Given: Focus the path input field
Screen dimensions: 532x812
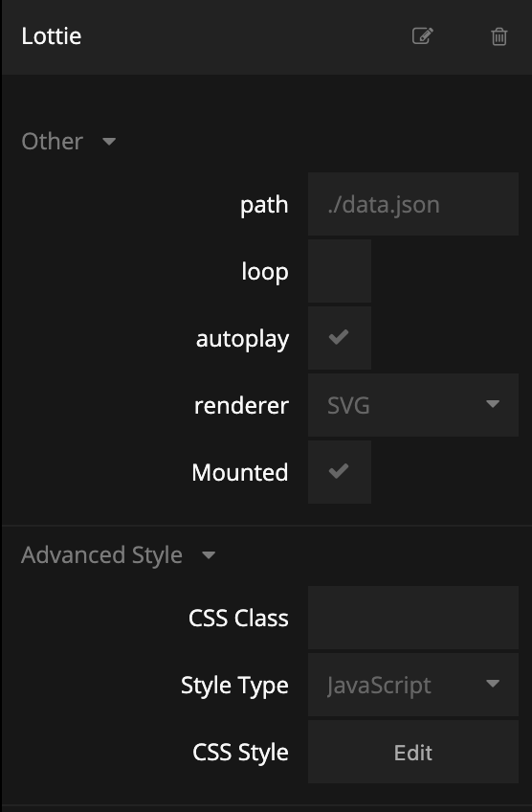Looking at the screenshot, I should point(413,204).
